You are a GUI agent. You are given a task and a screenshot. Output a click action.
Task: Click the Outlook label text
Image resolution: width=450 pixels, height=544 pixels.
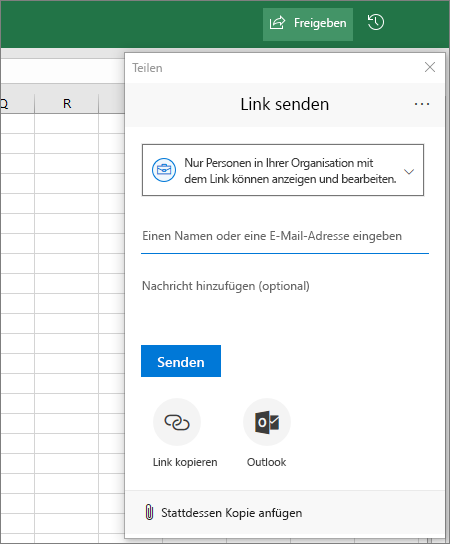[266, 462]
